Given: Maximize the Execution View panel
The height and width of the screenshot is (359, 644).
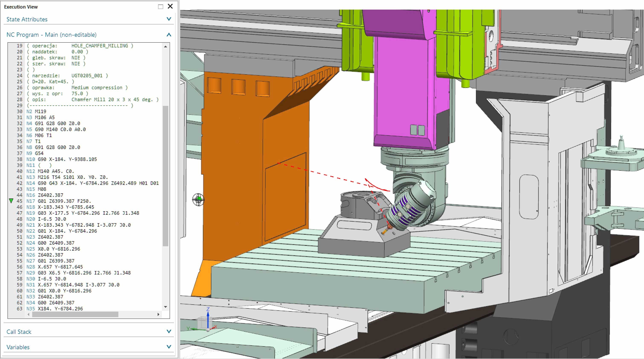Looking at the screenshot, I should [x=160, y=7].
